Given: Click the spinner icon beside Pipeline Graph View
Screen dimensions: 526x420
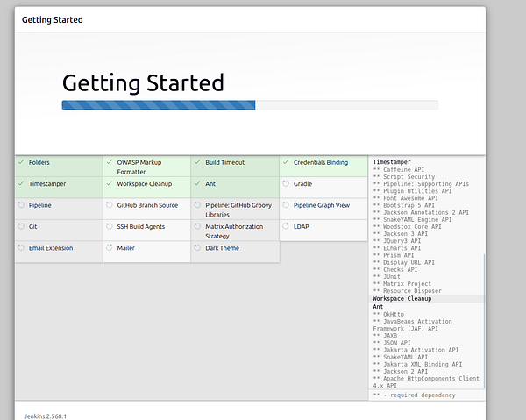Looking at the screenshot, I should click(286, 205).
